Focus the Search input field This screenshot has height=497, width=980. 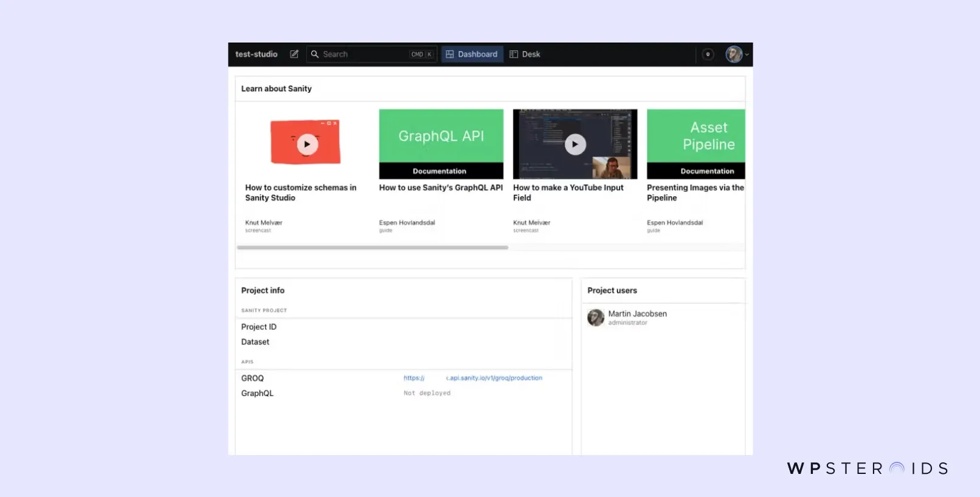[x=371, y=54]
